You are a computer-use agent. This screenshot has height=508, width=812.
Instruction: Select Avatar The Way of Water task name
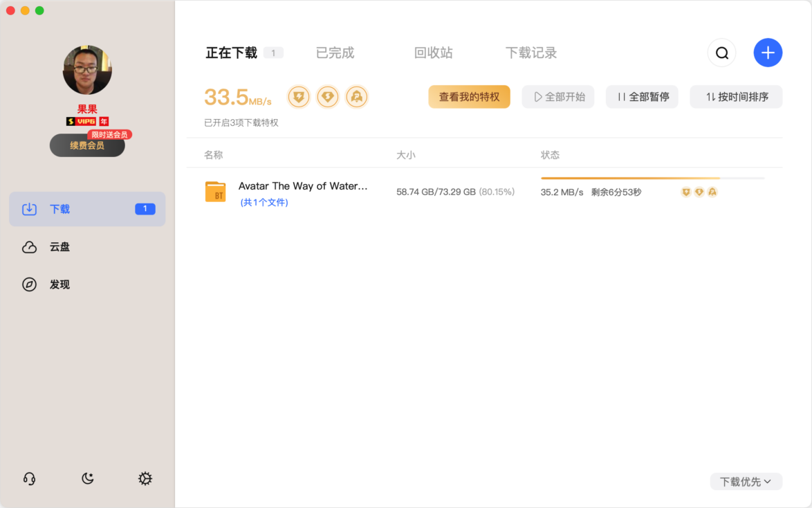click(x=303, y=186)
